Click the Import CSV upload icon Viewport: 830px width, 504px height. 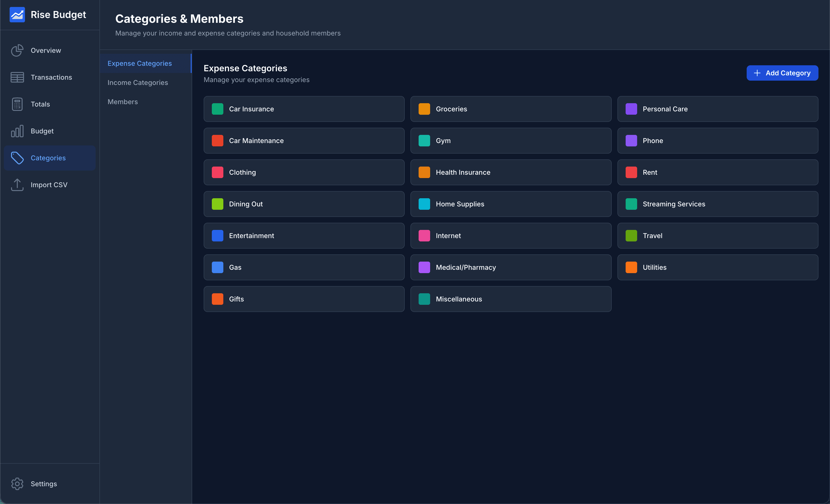pos(17,185)
